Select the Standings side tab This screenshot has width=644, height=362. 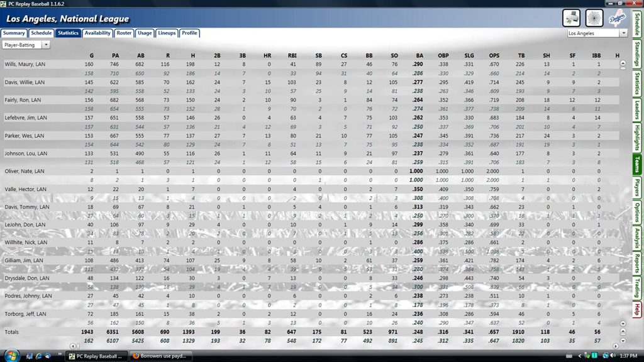(x=638, y=56)
